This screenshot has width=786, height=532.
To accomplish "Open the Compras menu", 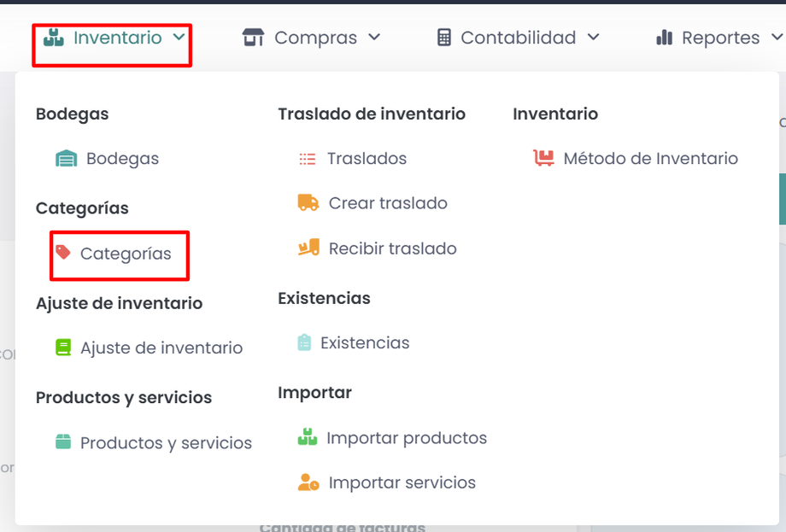I will (315, 38).
